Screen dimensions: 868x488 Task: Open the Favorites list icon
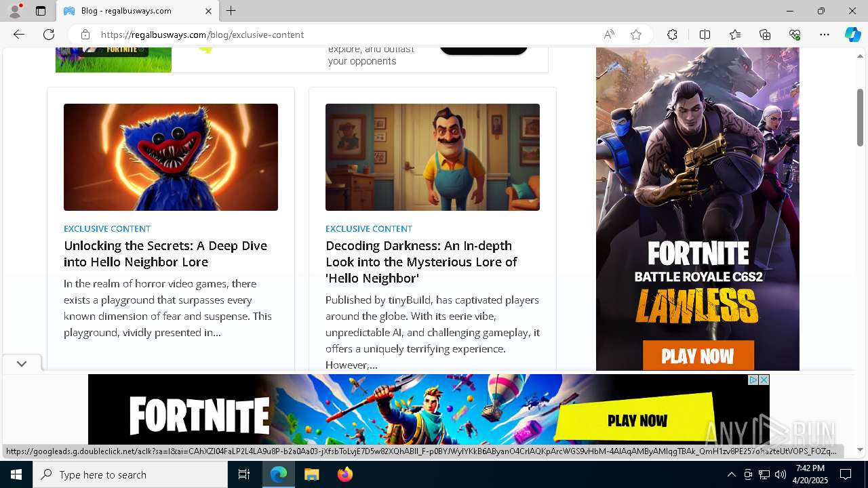click(735, 35)
